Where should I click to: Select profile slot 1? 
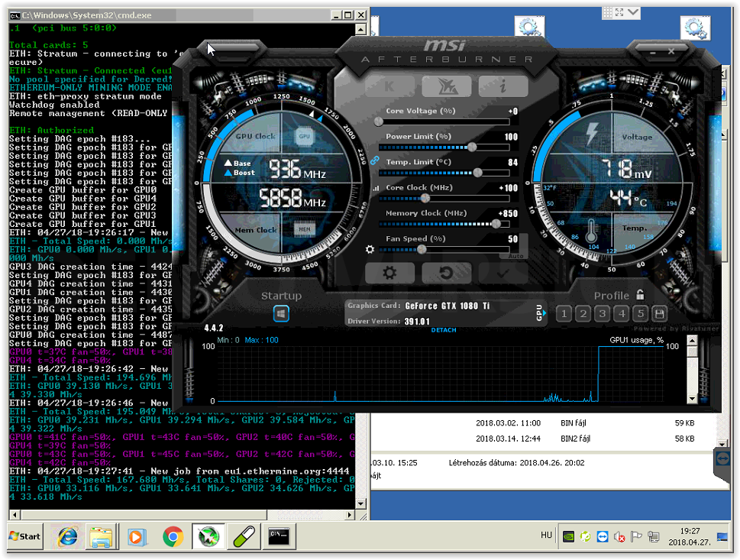tap(564, 313)
